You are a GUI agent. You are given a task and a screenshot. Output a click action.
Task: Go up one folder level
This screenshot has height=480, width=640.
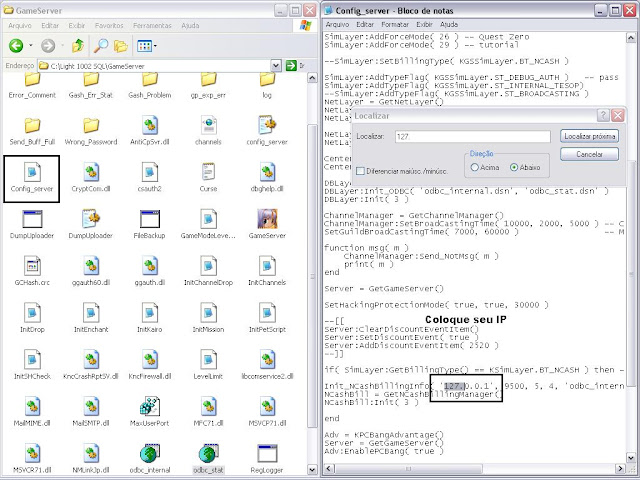(x=78, y=46)
